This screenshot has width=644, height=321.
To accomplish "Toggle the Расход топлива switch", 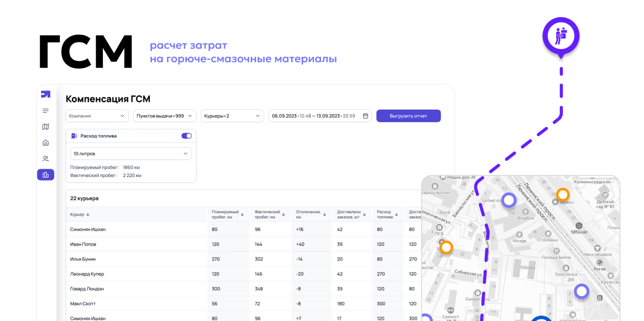I will (x=186, y=136).
